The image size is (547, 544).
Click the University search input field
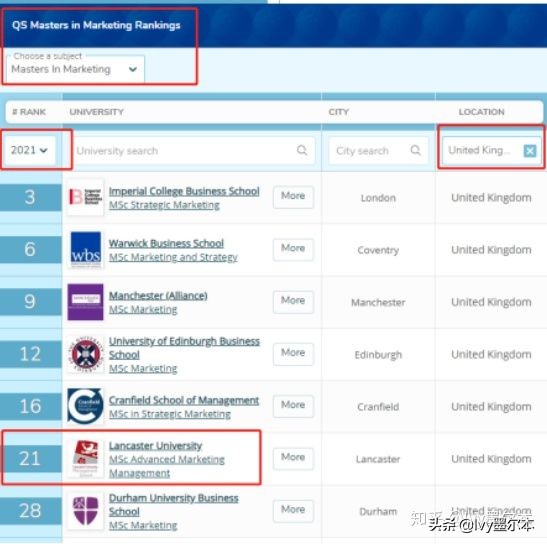194,150
